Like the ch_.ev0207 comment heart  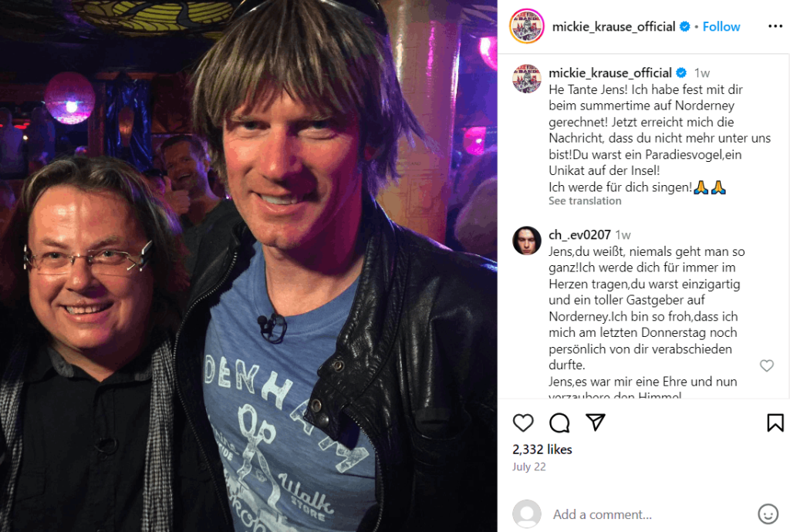(766, 366)
